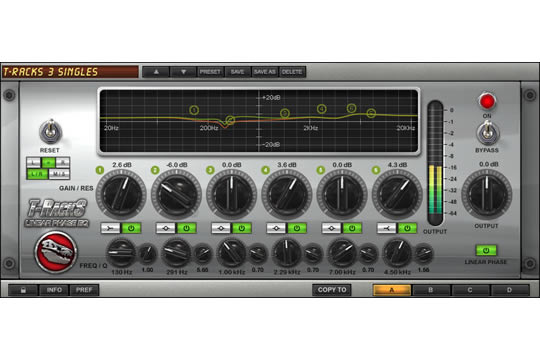Select the linked channels button between L and R
This screenshot has height=360, width=540.
click(48, 162)
